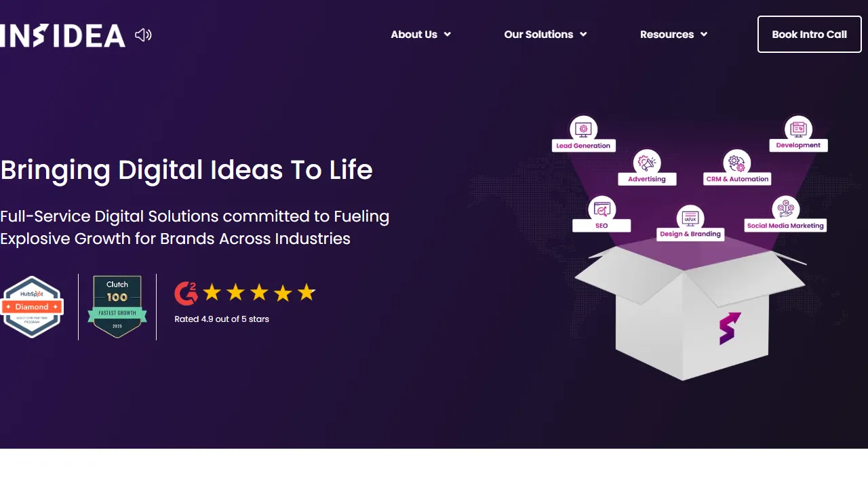The width and height of the screenshot is (868, 488).
Task: Select the Lead Generation service icon
Action: pyautogui.click(x=583, y=129)
